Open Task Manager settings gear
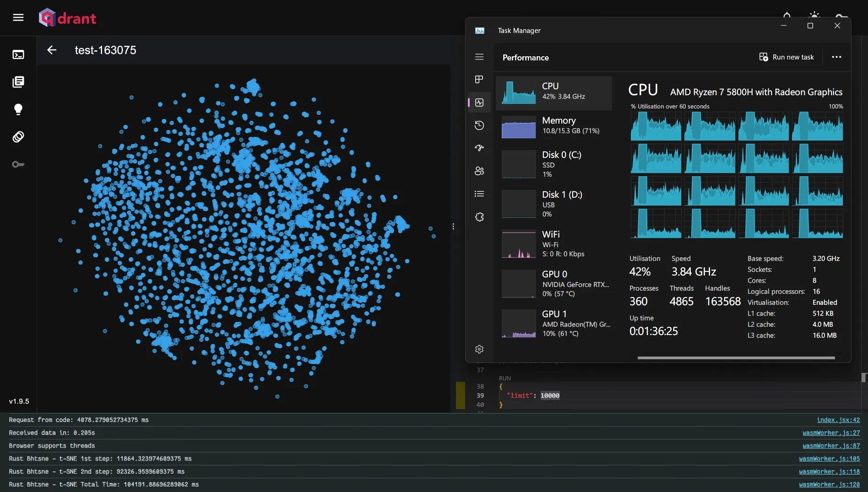The image size is (868, 492). [479, 349]
